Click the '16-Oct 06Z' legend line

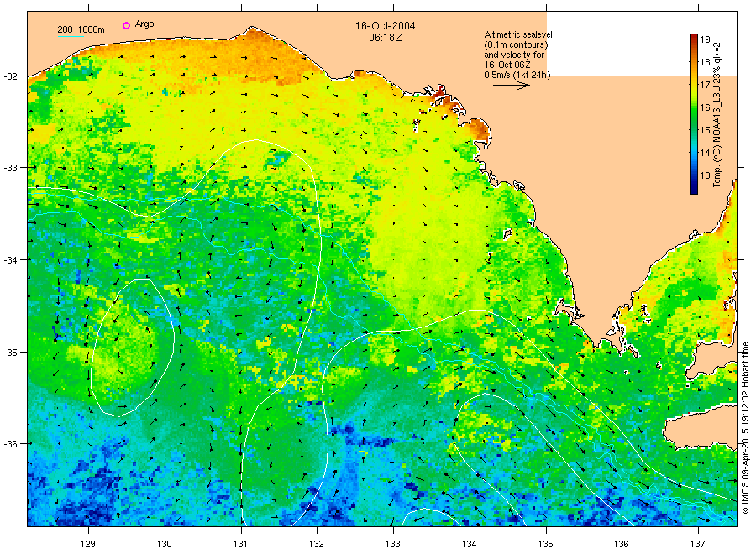pyautogui.click(x=507, y=65)
